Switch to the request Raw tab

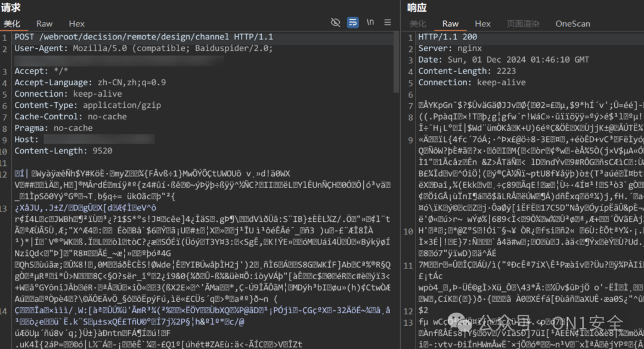click(44, 24)
